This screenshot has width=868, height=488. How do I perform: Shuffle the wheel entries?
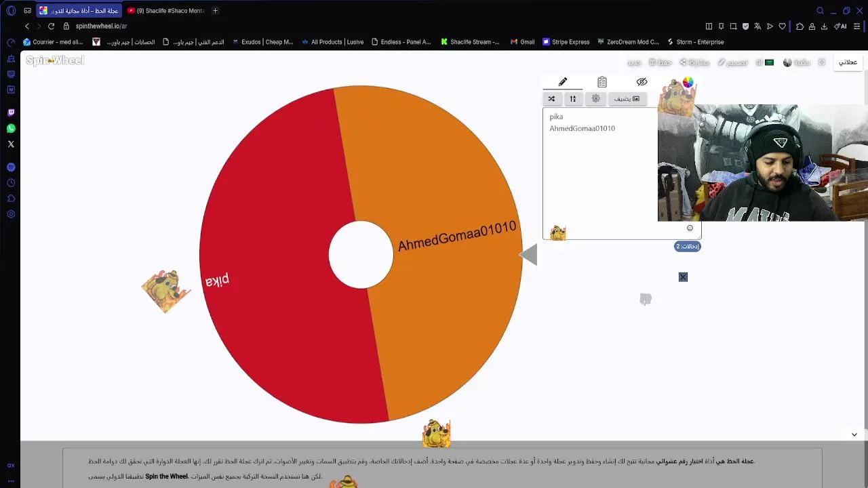click(x=551, y=99)
